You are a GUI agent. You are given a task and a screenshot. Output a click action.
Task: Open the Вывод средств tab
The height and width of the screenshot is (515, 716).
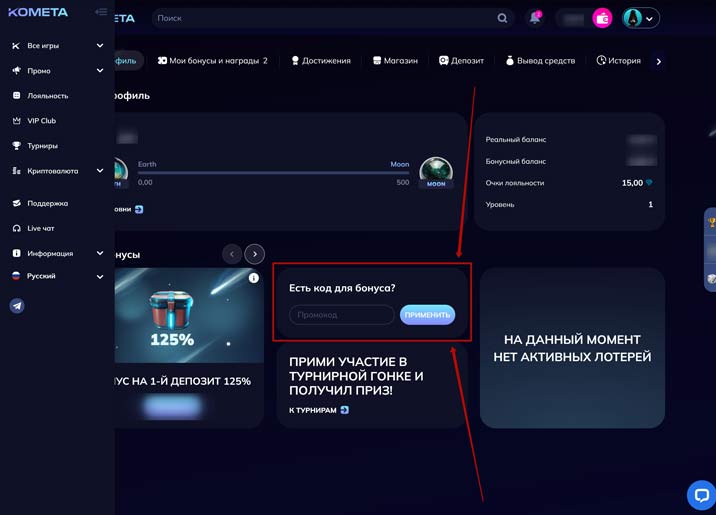pyautogui.click(x=540, y=61)
